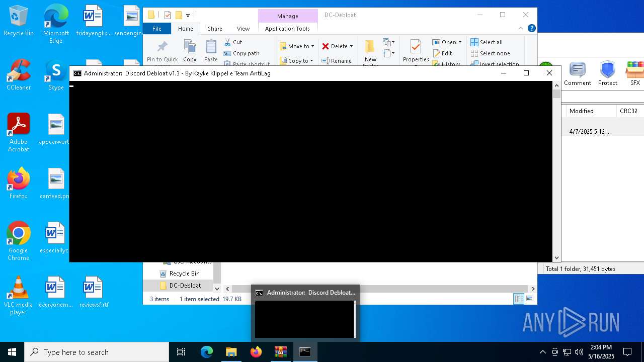Open the Firefox desktop shortcut

point(18,184)
